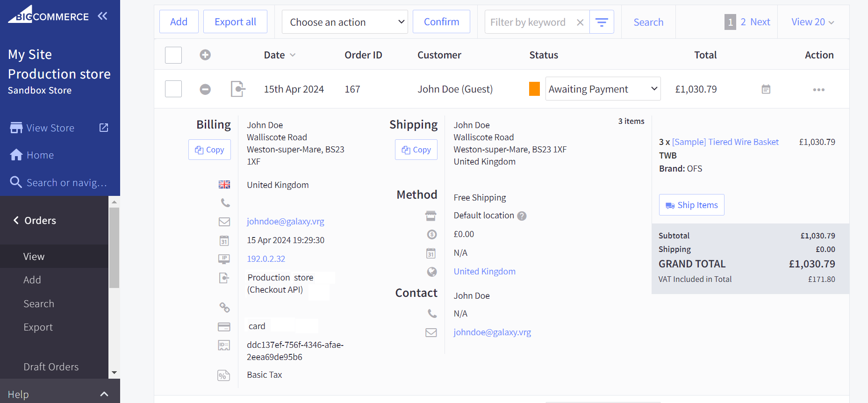Click the order notes icon for order 167
Viewport: 868px width, 403px height.
point(766,89)
